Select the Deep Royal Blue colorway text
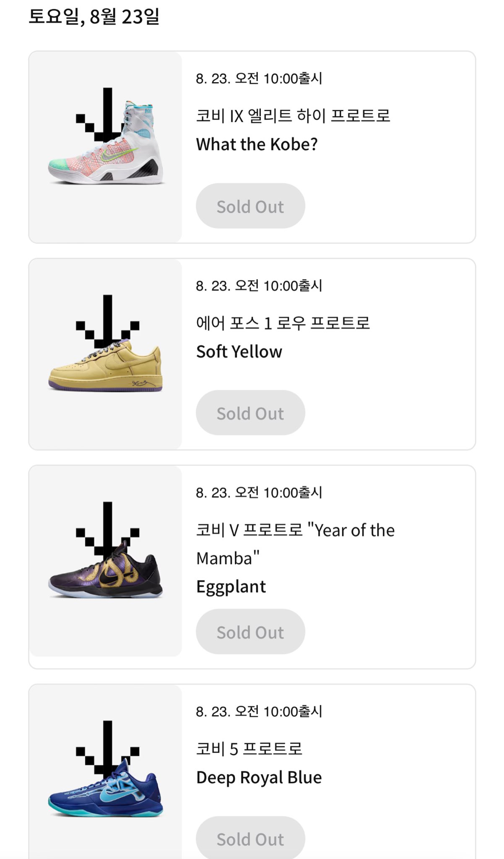Viewport: 504px width, 859px height. (x=259, y=777)
